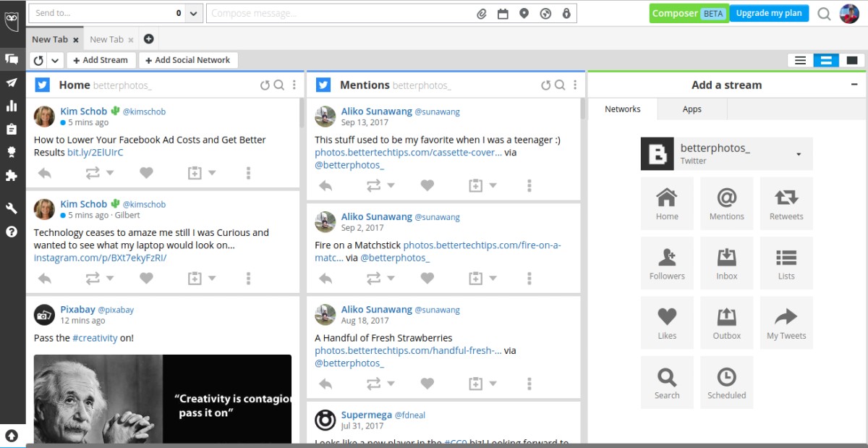Viewport: 868px width, 448px height.
Task: Click the Upgrade my plan button
Action: click(769, 12)
